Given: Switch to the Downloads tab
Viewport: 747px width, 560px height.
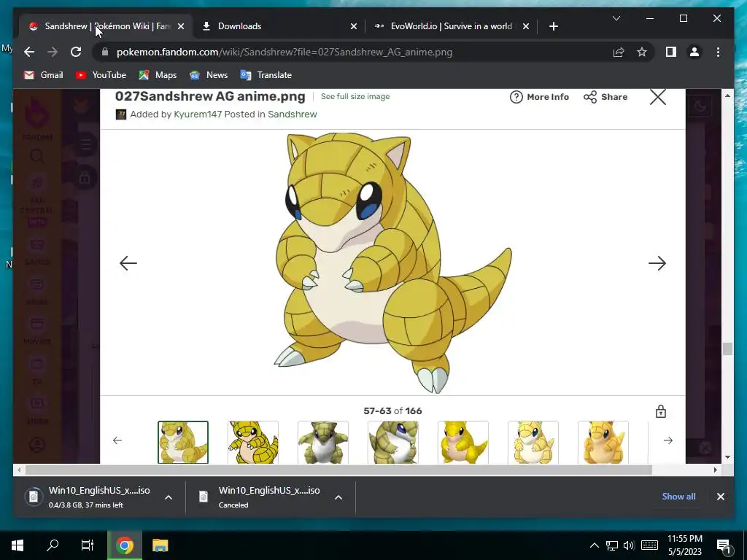Looking at the screenshot, I should tap(279, 26).
